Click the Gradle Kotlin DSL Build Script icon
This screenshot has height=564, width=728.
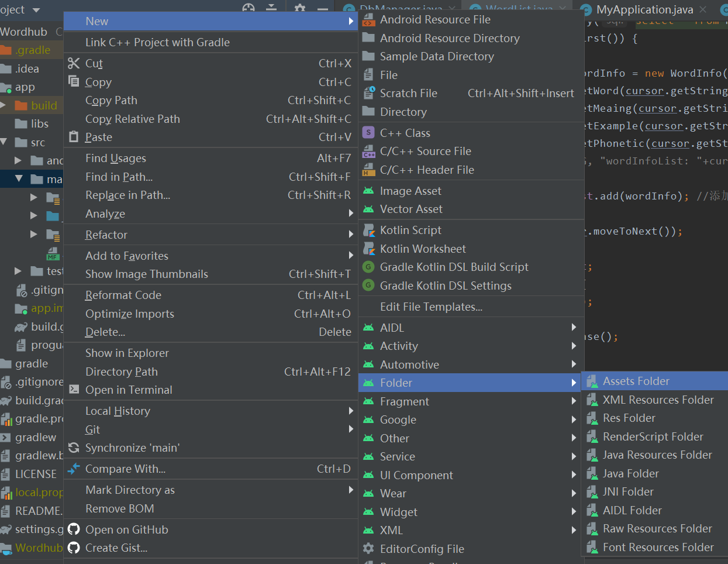coord(368,267)
